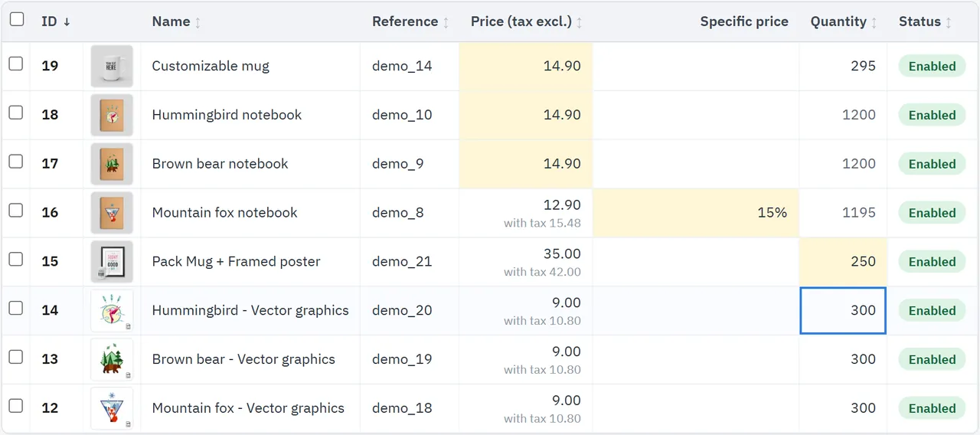Open the Brown bear notebook product name
This screenshot has width=980, height=435.
(220, 164)
